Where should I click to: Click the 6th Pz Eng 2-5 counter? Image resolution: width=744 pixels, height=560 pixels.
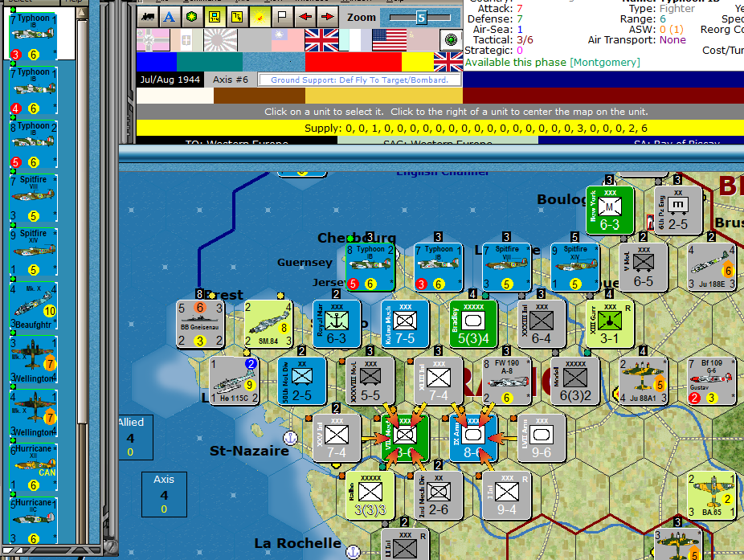[x=678, y=211]
